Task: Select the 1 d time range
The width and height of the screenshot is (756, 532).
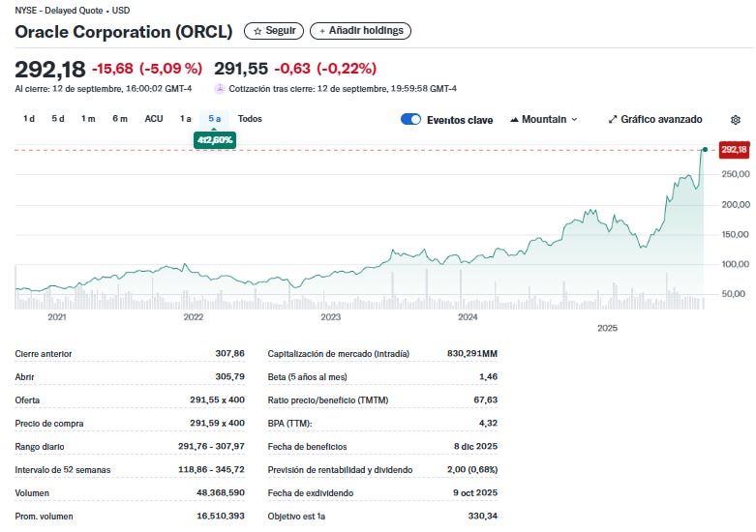Action: pos(29,119)
